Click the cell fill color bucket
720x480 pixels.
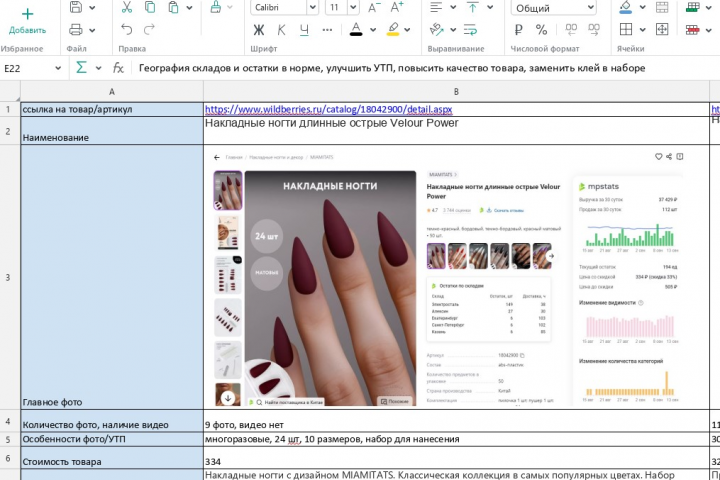pyautogui.click(x=625, y=7)
